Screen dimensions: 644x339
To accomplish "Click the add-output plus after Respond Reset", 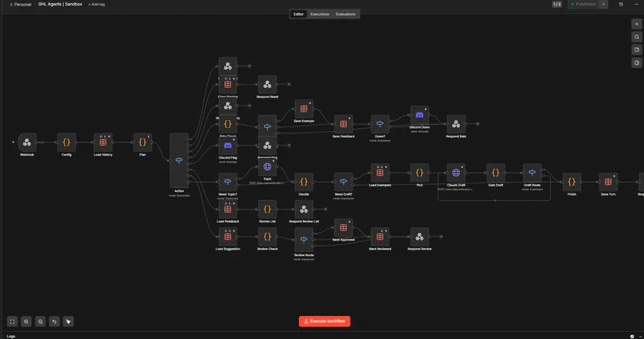I will pos(289,84).
